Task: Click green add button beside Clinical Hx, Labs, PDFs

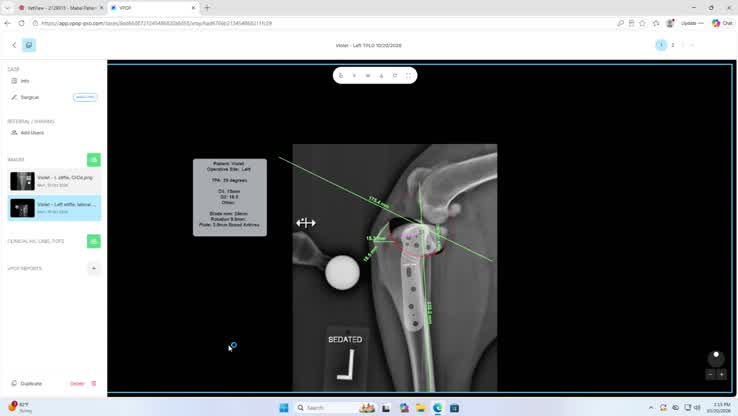Action: coord(94,241)
